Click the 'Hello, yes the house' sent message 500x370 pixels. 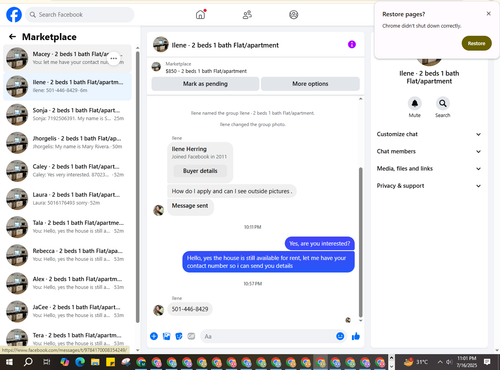[x=268, y=262]
